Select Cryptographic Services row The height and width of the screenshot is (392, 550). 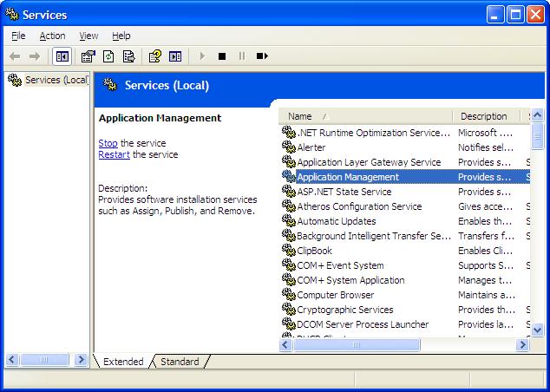405,310
